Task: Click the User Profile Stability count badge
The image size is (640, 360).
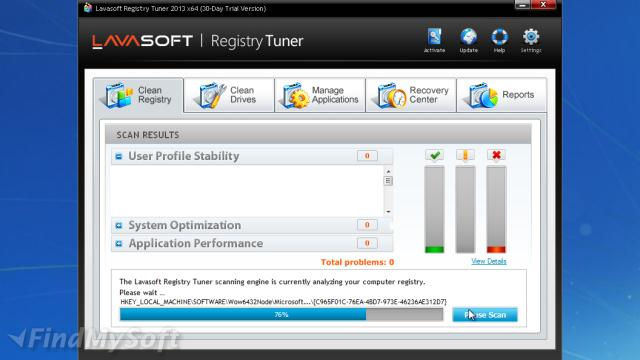Action: tap(367, 156)
